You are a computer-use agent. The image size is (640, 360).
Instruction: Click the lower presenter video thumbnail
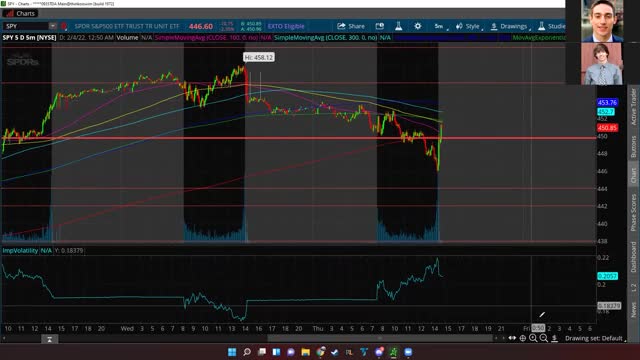pyautogui.click(x=602, y=64)
